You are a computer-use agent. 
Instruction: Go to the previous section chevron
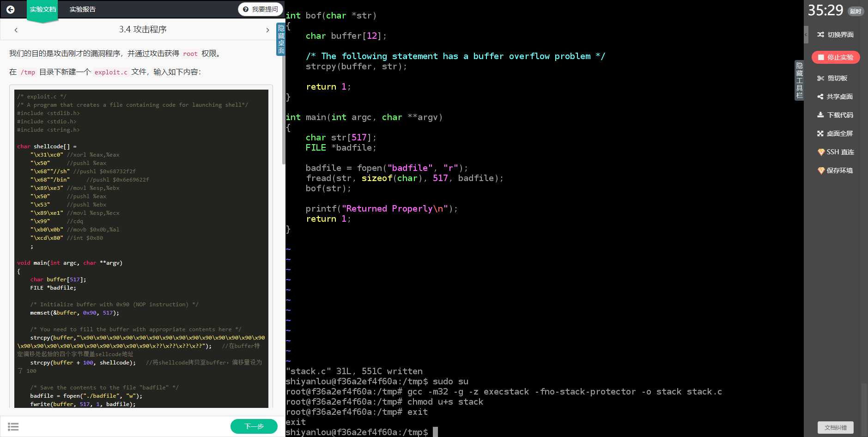(16, 30)
